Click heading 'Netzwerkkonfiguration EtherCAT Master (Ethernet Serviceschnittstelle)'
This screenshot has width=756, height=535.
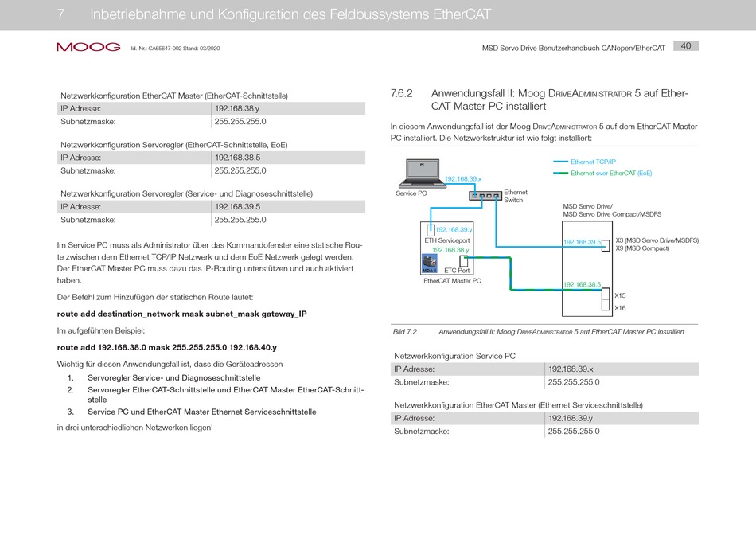(x=518, y=405)
